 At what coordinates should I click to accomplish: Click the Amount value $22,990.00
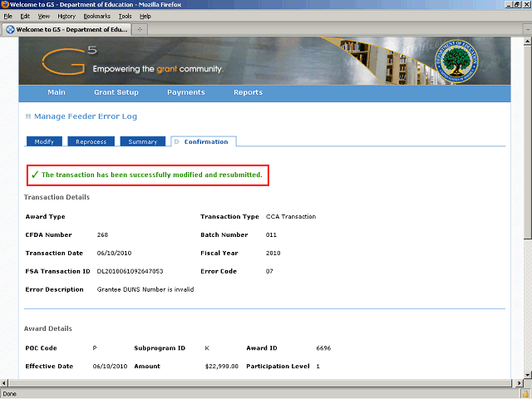222,366
